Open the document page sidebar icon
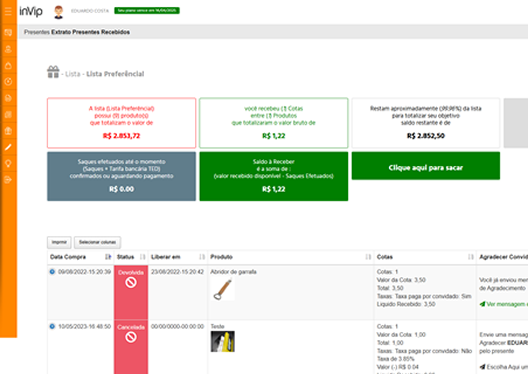Screen dimensions: 528x374 pyautogui.click(x=8, y=98)
